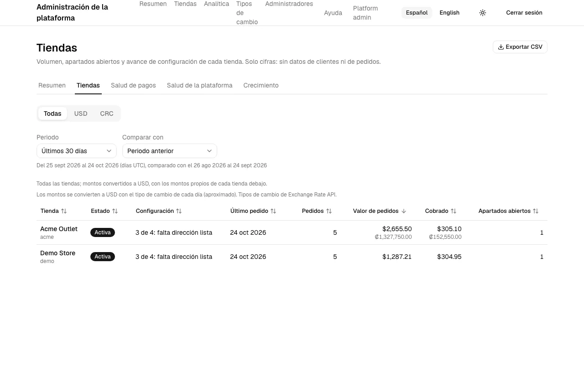Click the Administración de la plataforma title
The width and height of the screenshot is (584, 392).
(72, 13)
